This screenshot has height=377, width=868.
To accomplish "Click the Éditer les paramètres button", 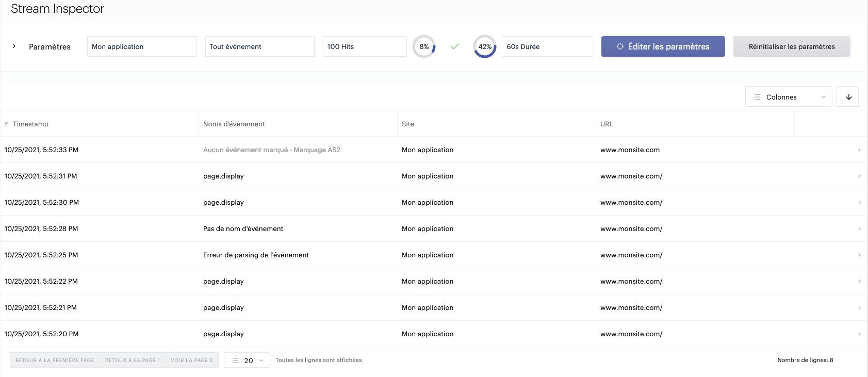I will (663, 46).
